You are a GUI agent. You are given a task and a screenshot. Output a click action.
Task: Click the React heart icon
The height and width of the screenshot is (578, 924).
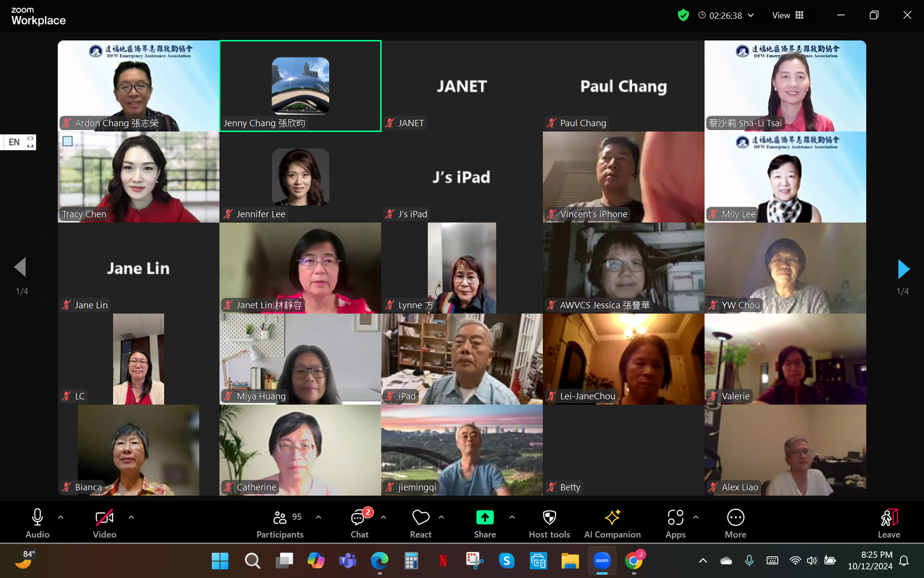click(420, 518)
